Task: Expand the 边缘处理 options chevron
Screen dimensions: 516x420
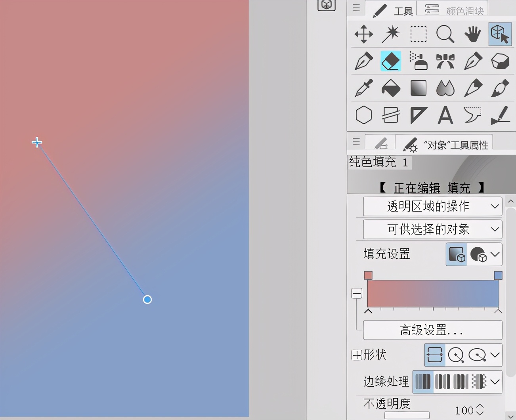Action: [x=495, y=382]
